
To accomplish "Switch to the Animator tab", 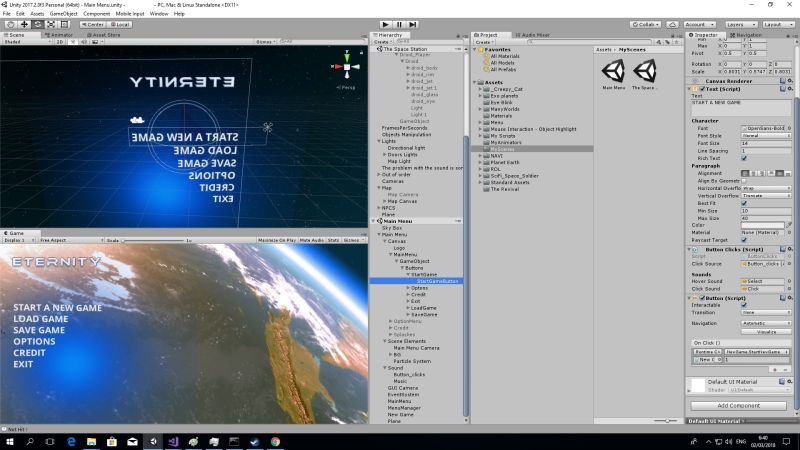I will tap(59, 35).
